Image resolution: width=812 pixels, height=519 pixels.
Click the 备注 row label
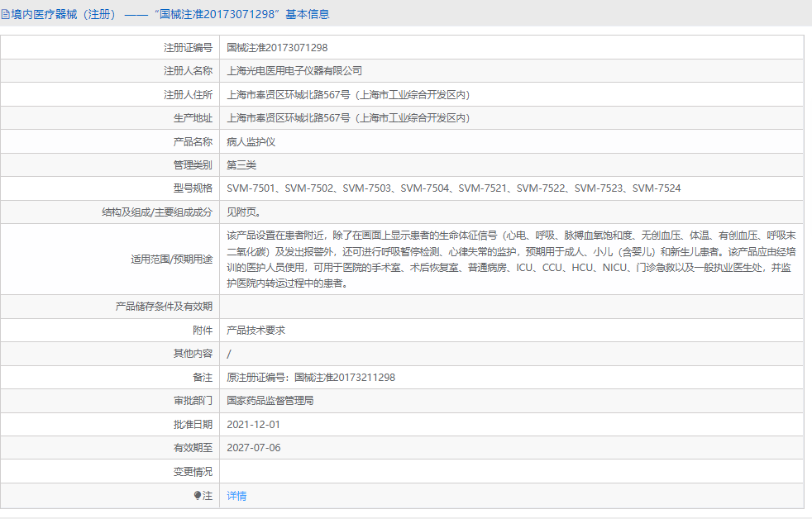tap(203, 377)
